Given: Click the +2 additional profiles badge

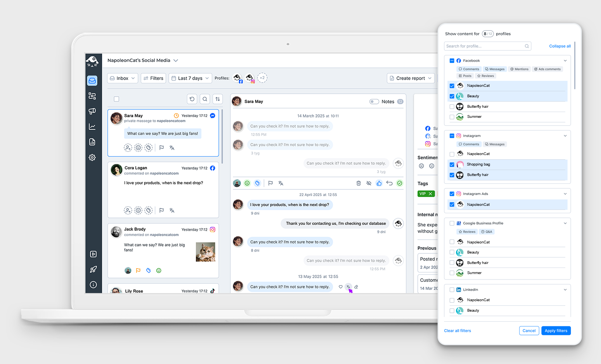Looking at the screenshot, I should tap(263, 78).
